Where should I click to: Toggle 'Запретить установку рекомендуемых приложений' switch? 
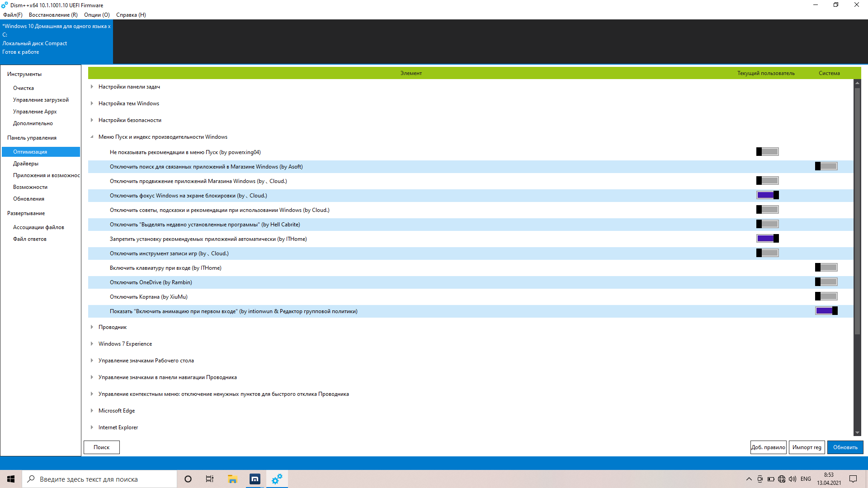[x=768, y=239]
